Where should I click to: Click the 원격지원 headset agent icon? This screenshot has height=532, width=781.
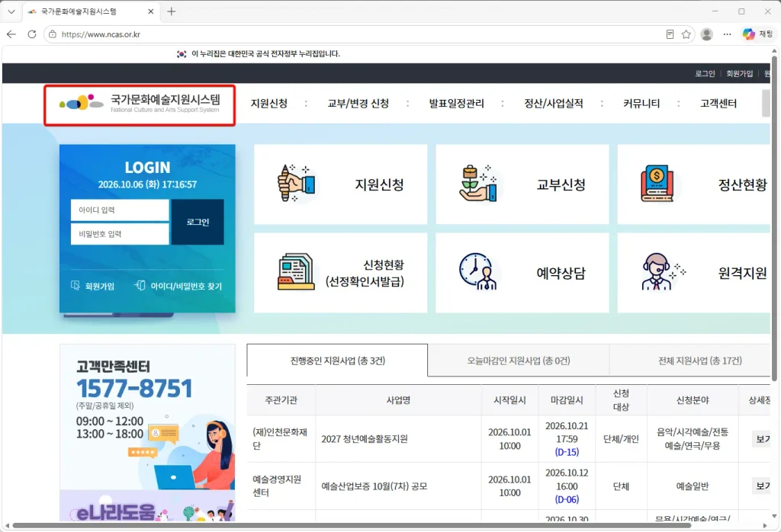click(x=663, y=272)
